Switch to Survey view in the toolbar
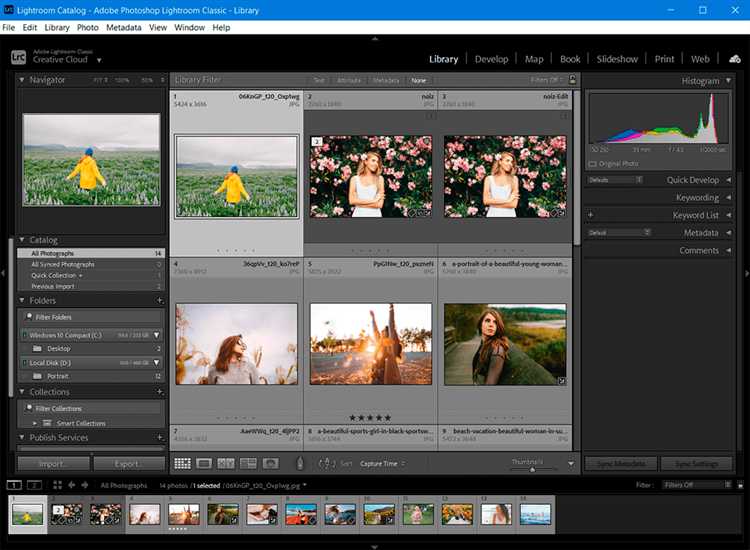The height and width of the screenshot is (550, 750). coord(248,463)
